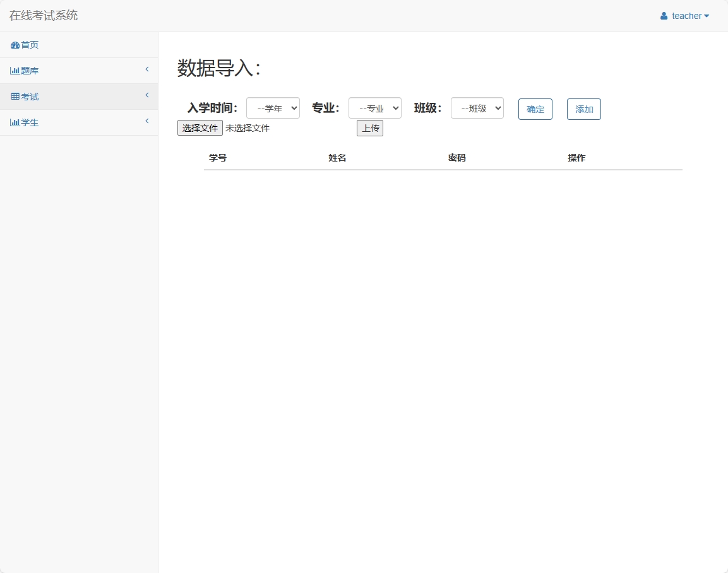
Task: Open the --班级 dropdown
Action: (x=477, y=108)
